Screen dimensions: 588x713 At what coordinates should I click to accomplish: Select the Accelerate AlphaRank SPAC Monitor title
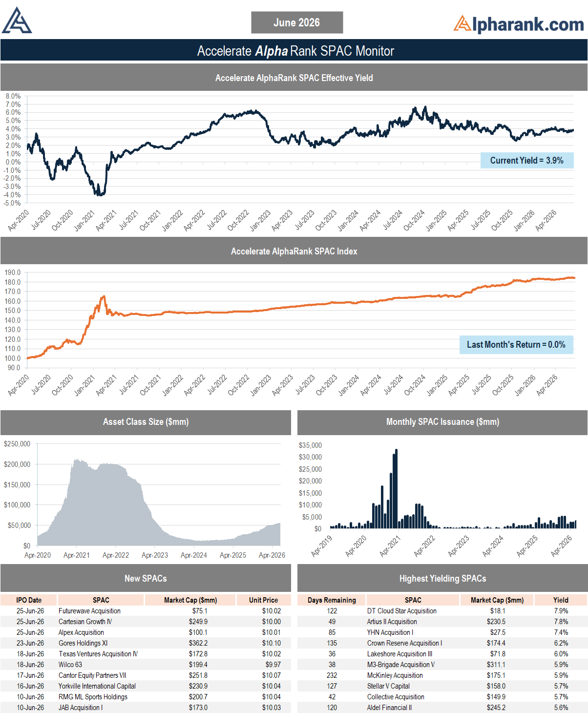point(295,51)
